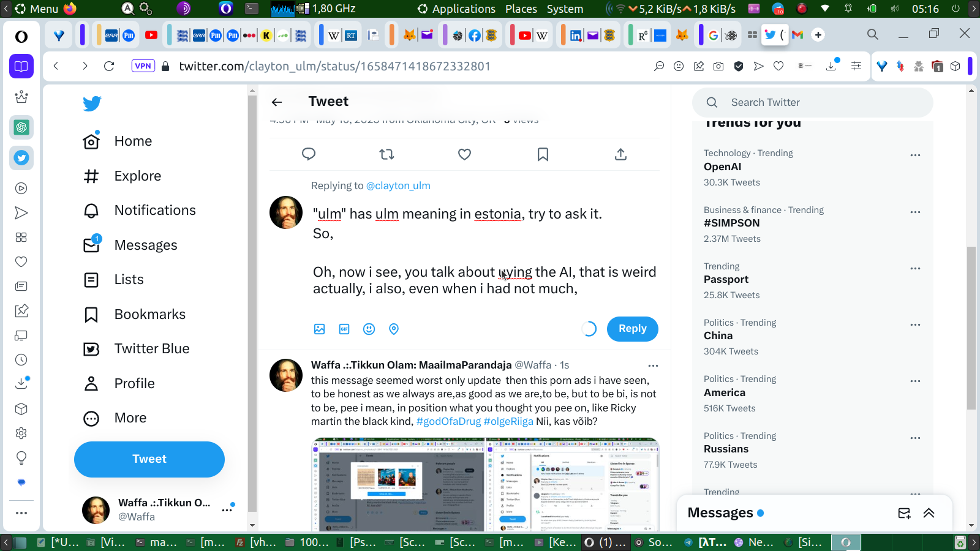980x551 pixels.
Task: Click the browser back button
Action: [56, 66]
